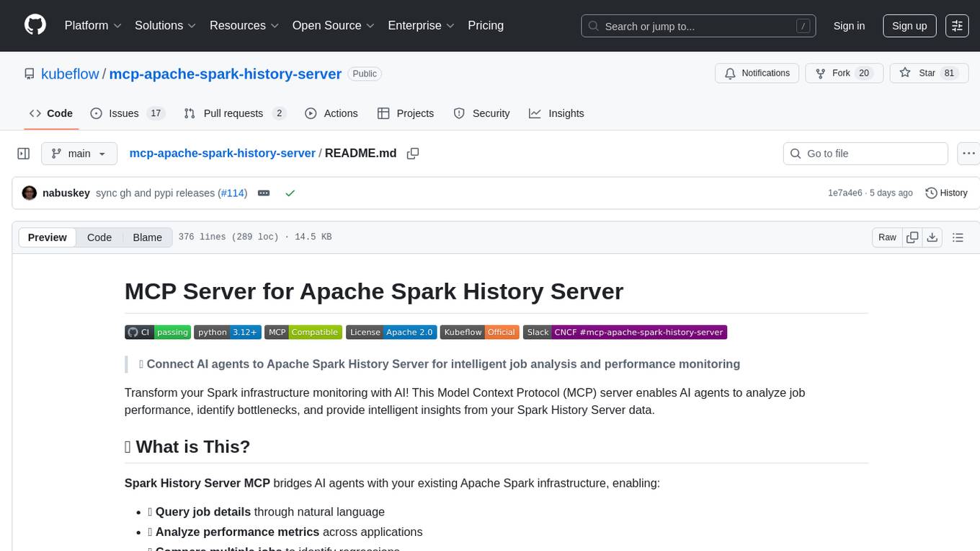This screenshot has height=551, width=980.
Task: View commit check status checkmark
Action: click(290, 193)
